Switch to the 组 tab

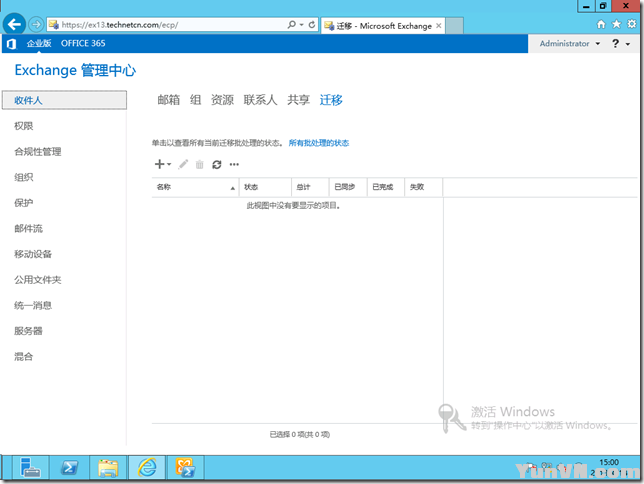coord(196,100)
